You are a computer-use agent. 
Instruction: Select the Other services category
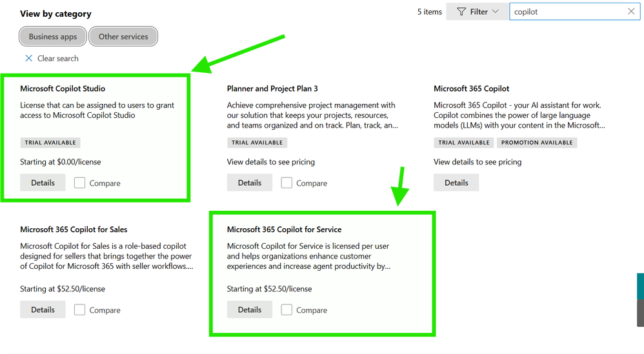click(123, 37)
